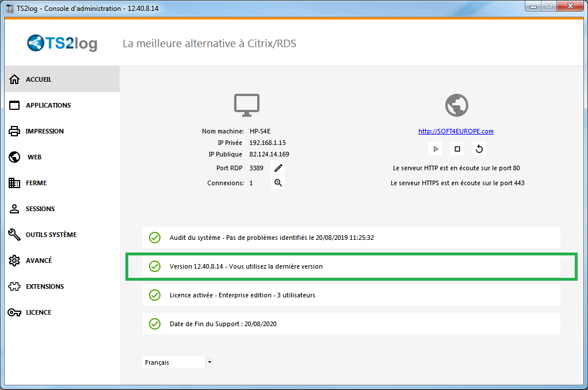
Task: Open the Extensions section
Action: pos(62,286)
